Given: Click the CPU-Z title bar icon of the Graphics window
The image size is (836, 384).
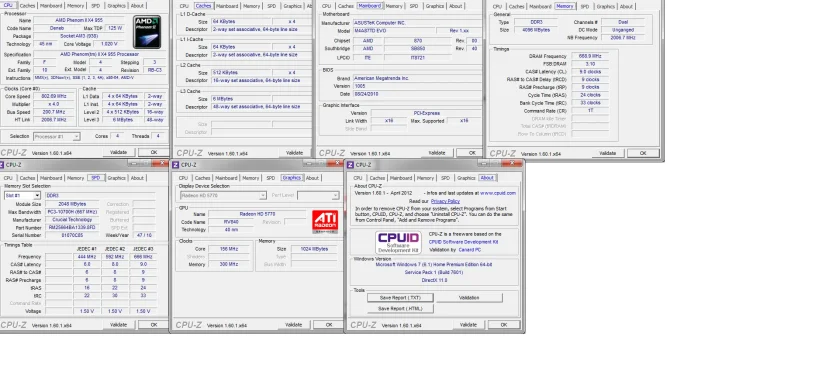Looking at the screenshot, I should point(175,165).
